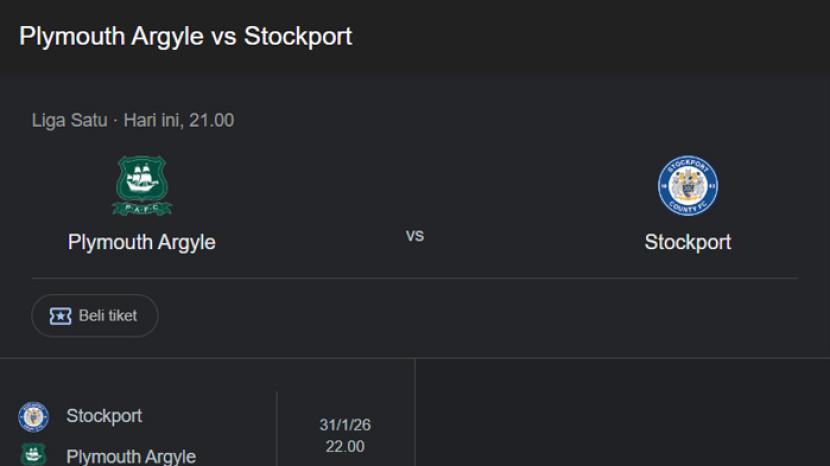The height and width of the screenshot is (466, 830).
Task: Select small Stockport crest in fixture row
Action: tap(33, 416)
